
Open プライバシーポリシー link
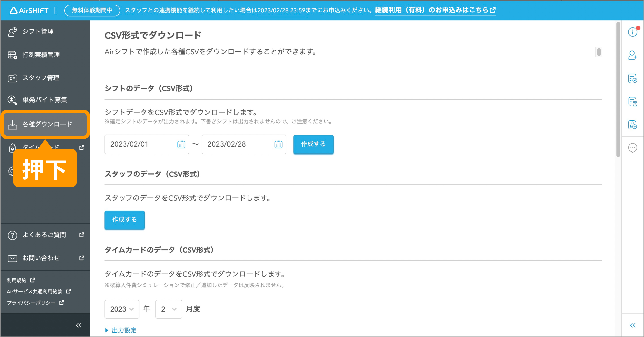click(35, 303)
